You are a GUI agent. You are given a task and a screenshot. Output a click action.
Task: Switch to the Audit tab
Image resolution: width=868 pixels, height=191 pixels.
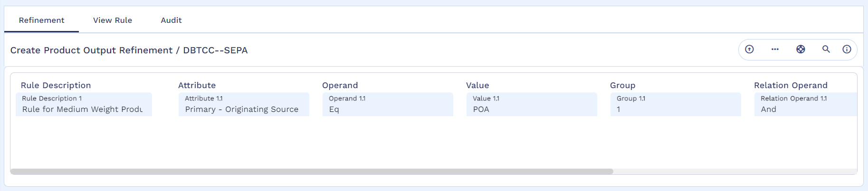[x=171, y=20]
